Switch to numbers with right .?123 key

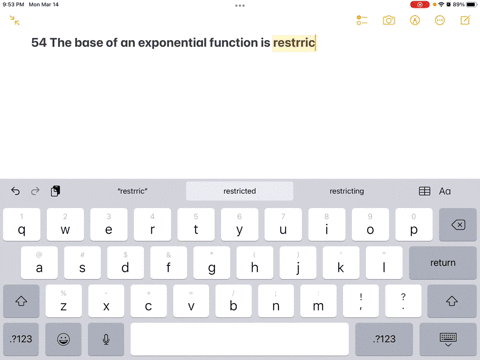(384, 339)
